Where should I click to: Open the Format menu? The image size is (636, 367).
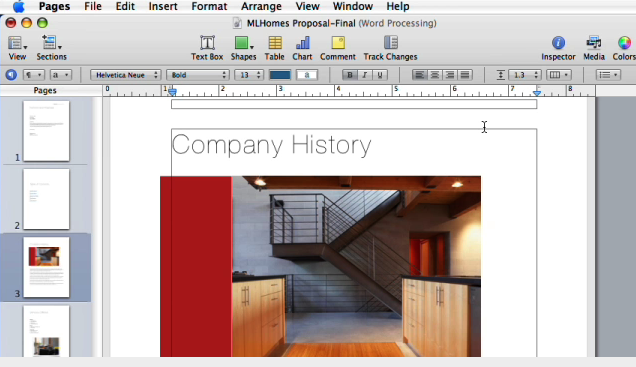[x=209, y=6]
